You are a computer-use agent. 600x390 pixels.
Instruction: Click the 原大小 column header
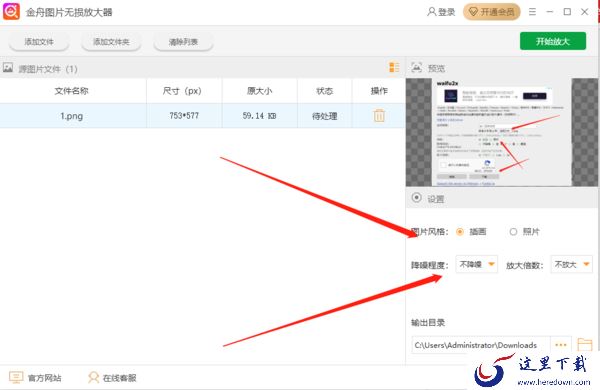pos(259,91)
